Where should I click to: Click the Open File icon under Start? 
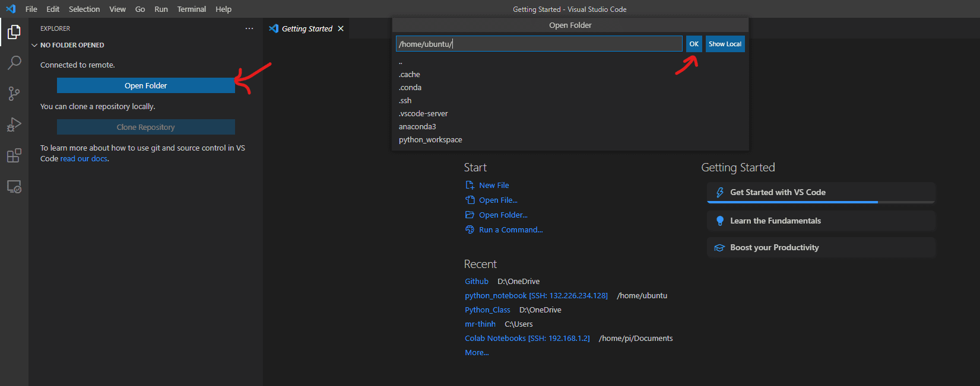pos(470,200)
